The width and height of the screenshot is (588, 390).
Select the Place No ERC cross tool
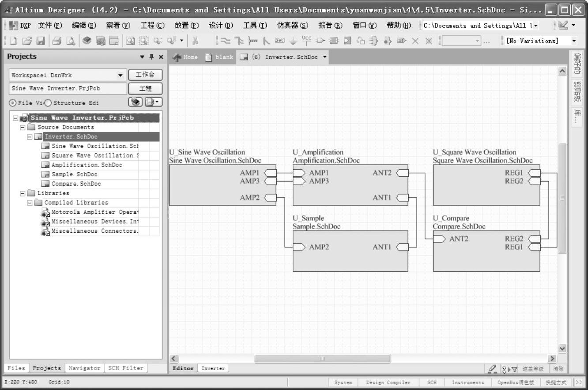(415, 41)
